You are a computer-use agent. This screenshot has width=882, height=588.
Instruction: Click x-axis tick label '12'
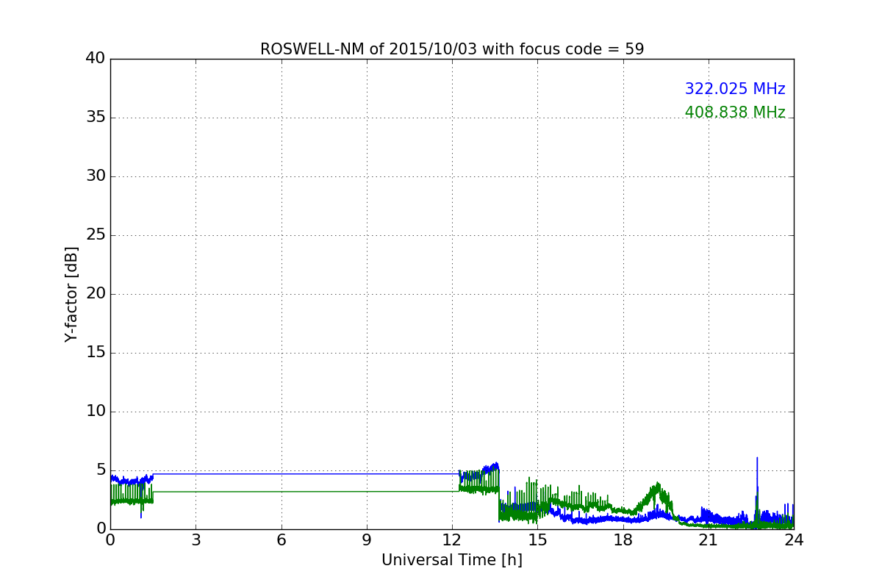(452, 540)
